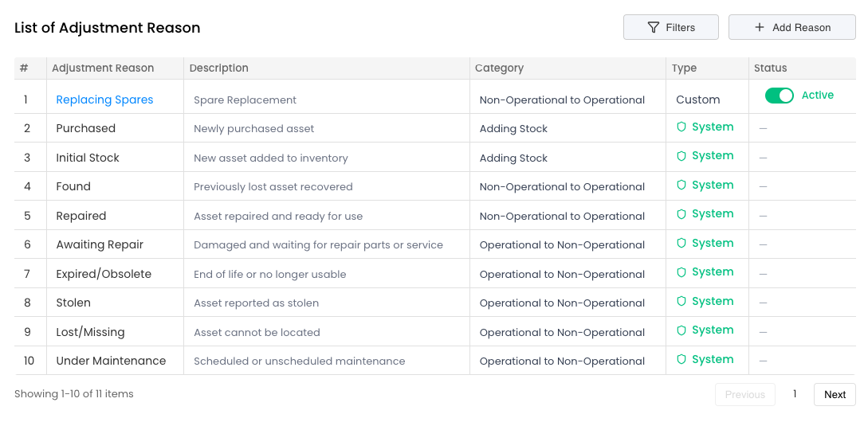Click 'Asset reported as stolen' description
868x422 pixels.
tap(257, 303)
